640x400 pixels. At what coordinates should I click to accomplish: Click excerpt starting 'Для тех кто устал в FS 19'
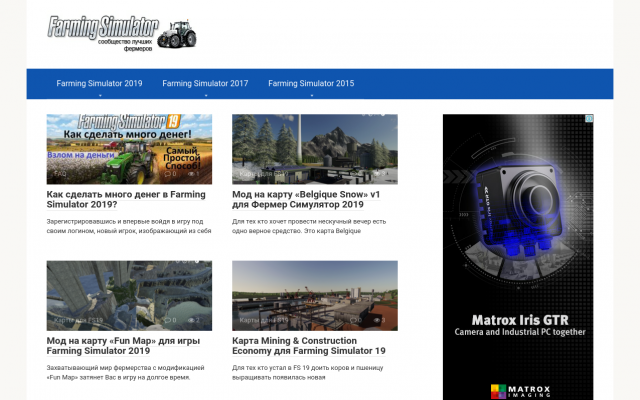click(308, 372)
